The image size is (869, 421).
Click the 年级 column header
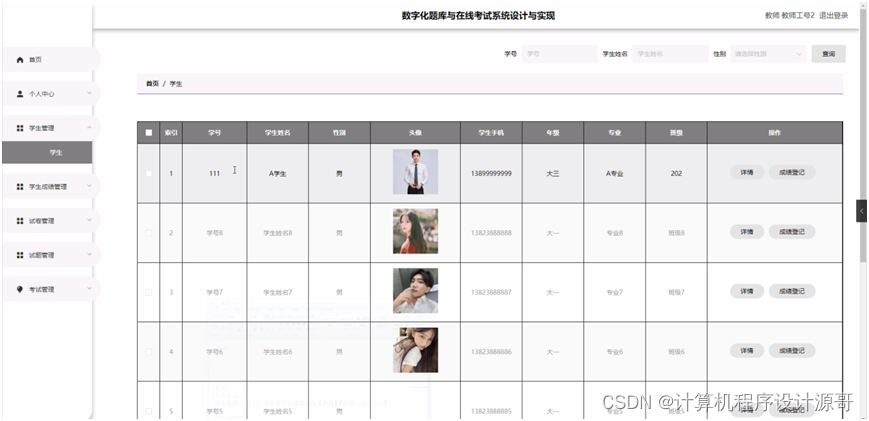(x=553, y=133)
